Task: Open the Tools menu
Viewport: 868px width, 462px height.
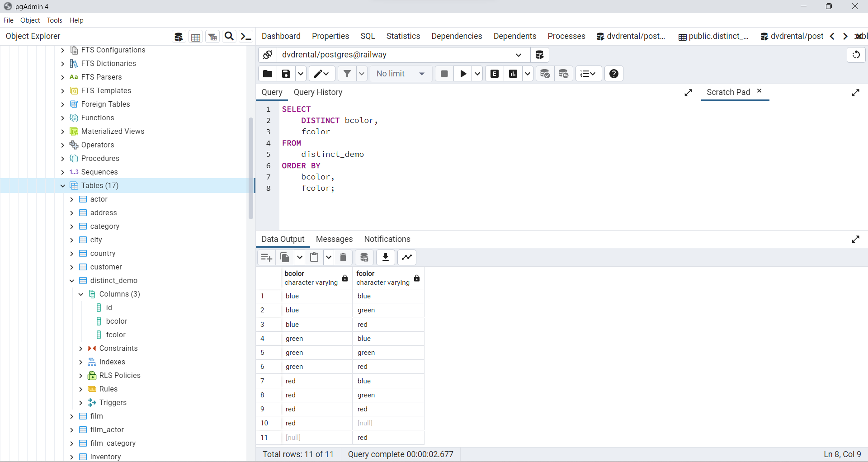Action: click(55, 20)
